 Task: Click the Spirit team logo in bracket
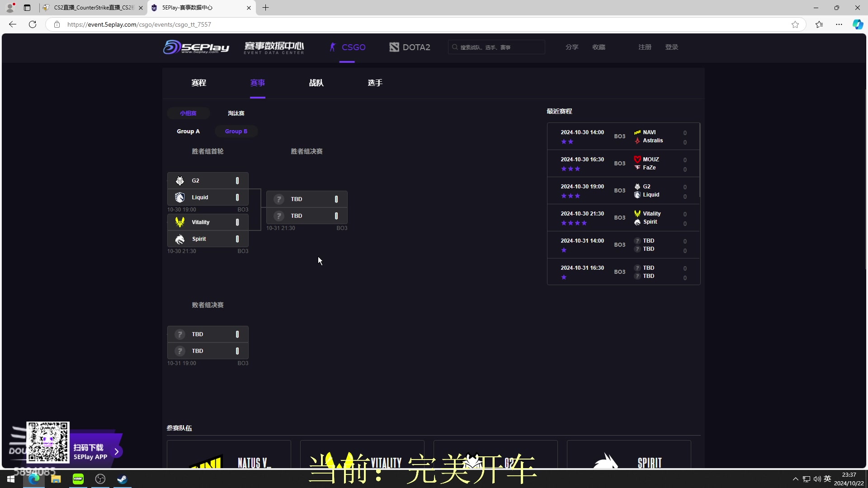180,239
